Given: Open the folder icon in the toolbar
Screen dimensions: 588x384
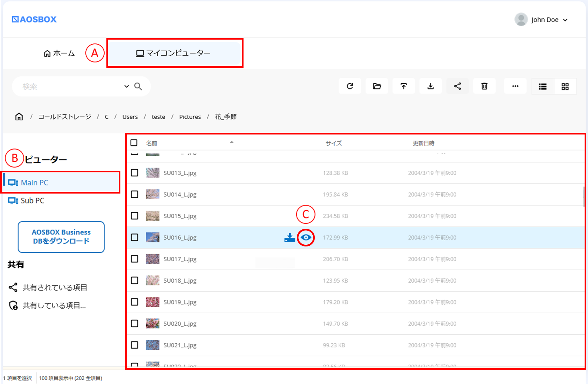Looking at the screenshot, I should point(377,86).
